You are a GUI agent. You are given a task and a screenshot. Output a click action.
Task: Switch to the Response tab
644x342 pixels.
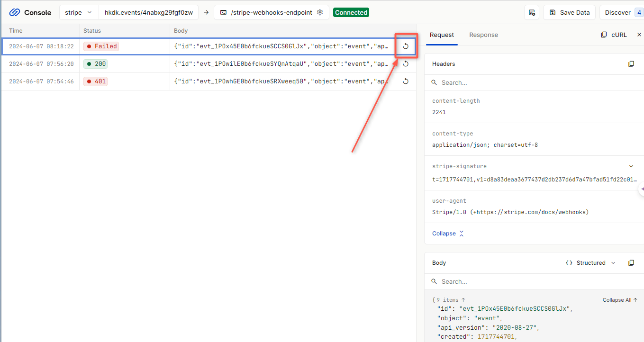pyautogui.click(x=483, y=35)
